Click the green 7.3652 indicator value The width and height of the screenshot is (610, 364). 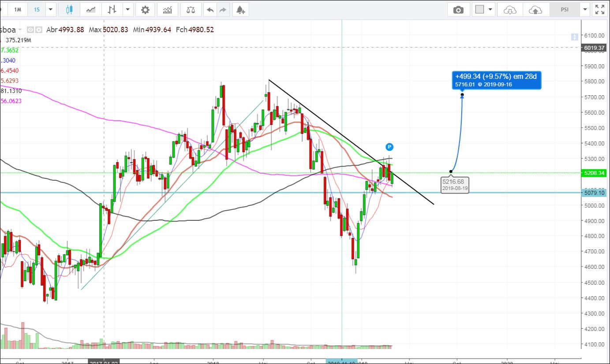9,50
